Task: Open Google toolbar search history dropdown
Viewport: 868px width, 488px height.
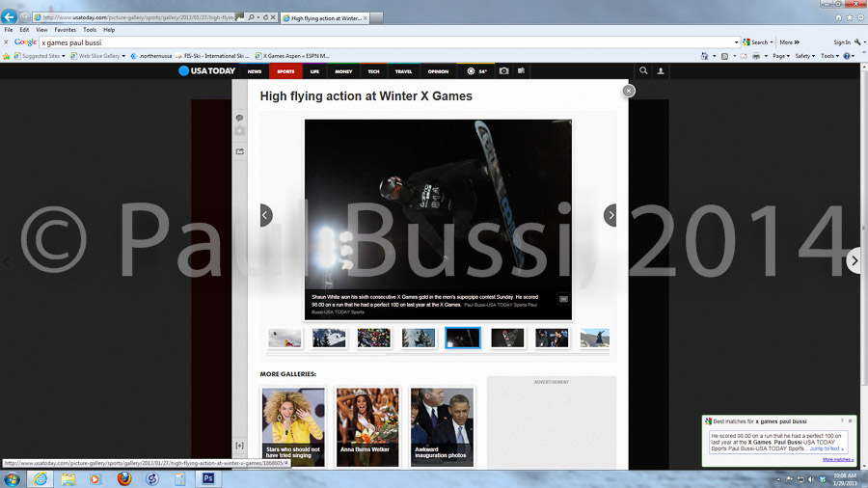Action: [736, 42]
